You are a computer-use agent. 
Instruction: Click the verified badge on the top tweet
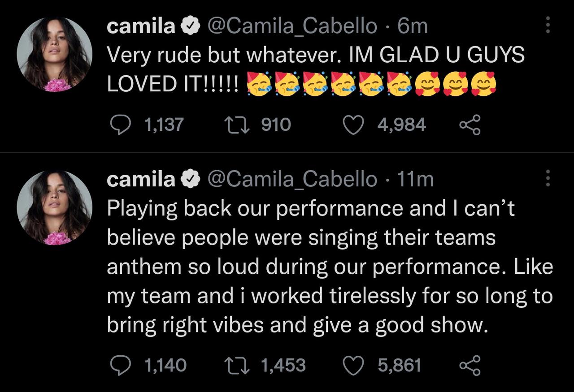click(x=191, y=27)
